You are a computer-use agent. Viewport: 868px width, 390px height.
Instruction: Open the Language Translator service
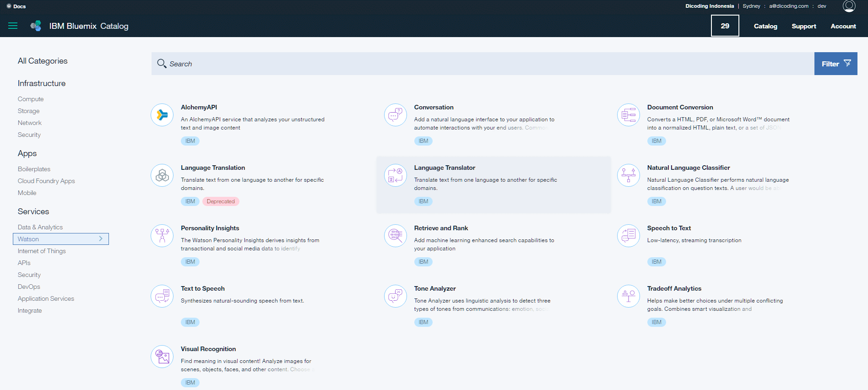pos(444,168)
